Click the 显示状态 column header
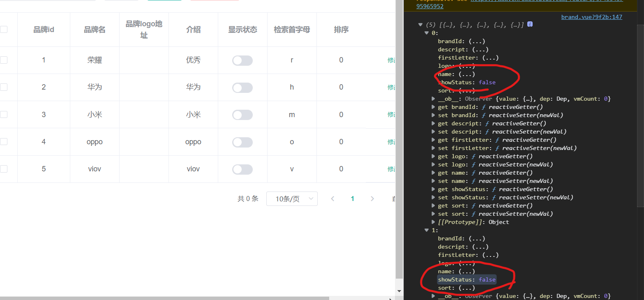644x300 pixels. [x=242, y=30]
